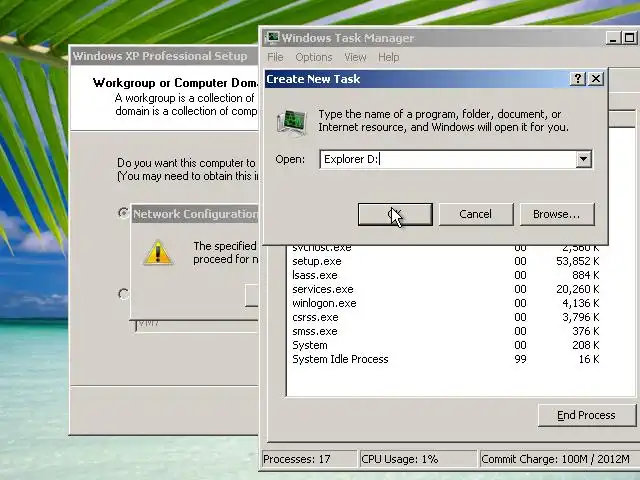640x480 pixels.
Task: Click the Run program icon in dialog
Action: pos(291,122)
